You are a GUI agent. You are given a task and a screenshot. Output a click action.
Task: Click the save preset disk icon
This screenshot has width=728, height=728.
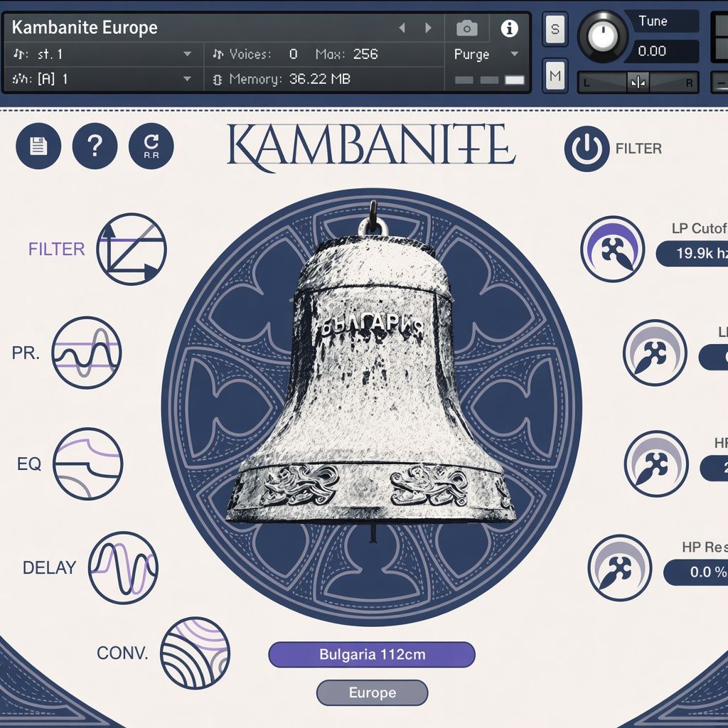pos(38,146)
